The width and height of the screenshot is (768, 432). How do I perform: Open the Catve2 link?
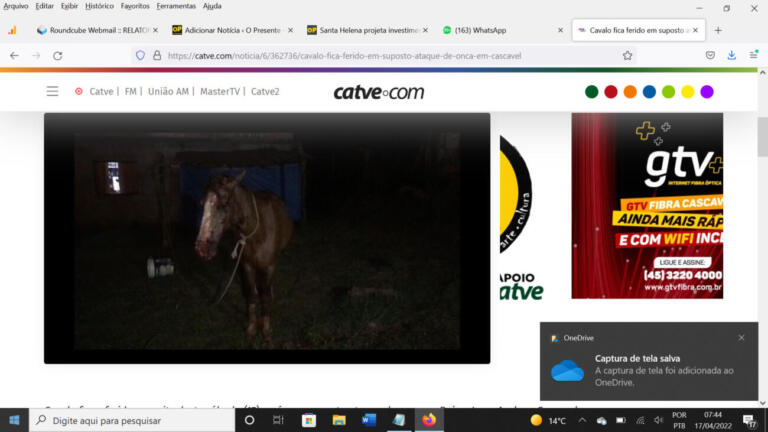coord(265,92)
